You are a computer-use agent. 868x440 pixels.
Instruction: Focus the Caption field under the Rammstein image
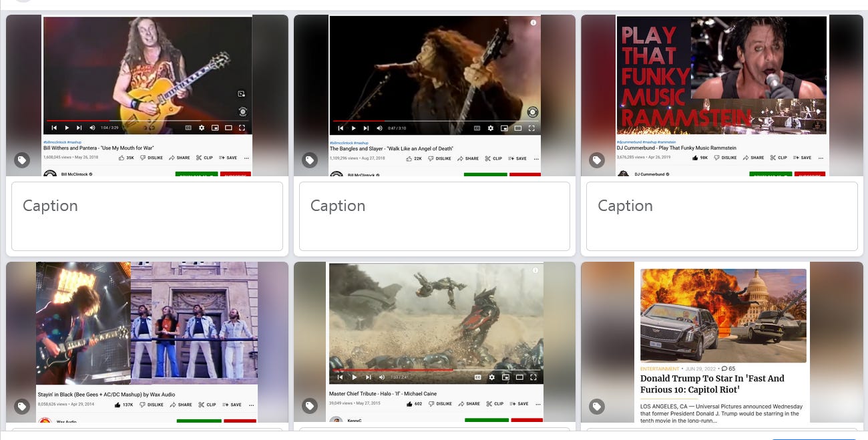(x=722, y=216)
